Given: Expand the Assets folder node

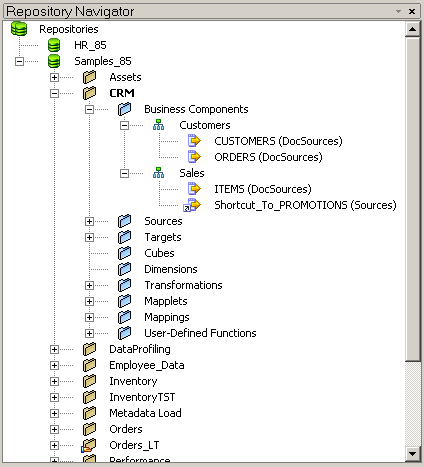Looking at the screenshot, I should tap(54, 77).
